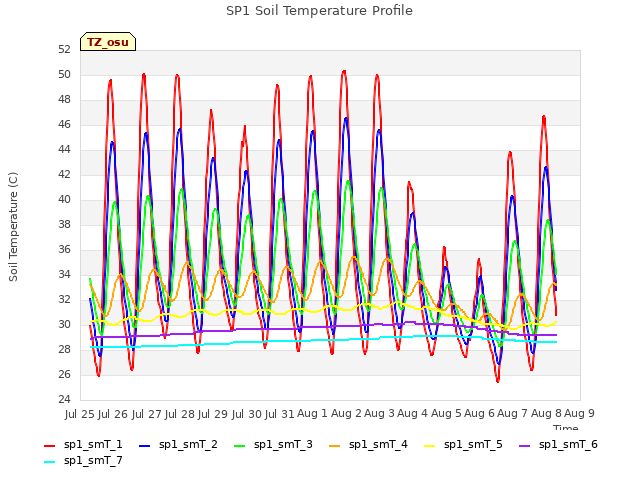Click the 30 y-axis tick label

pos(64,324)
